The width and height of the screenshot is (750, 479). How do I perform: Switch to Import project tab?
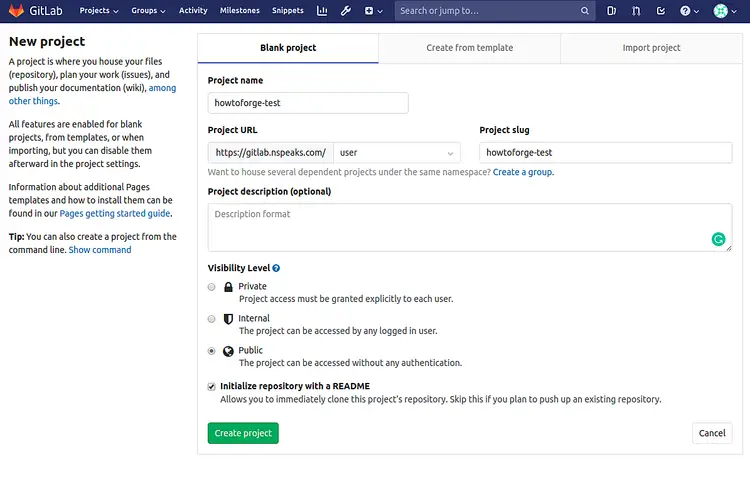pos(651,48)
